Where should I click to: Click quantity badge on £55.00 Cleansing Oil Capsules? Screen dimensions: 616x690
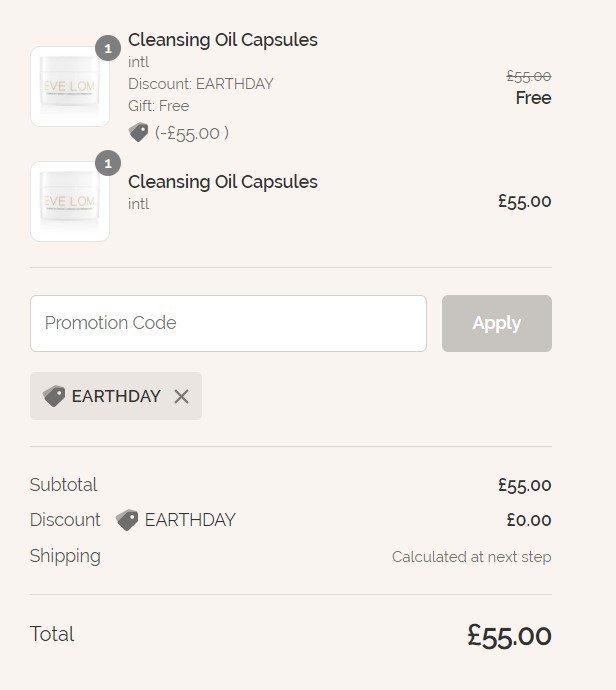point(108,163)
